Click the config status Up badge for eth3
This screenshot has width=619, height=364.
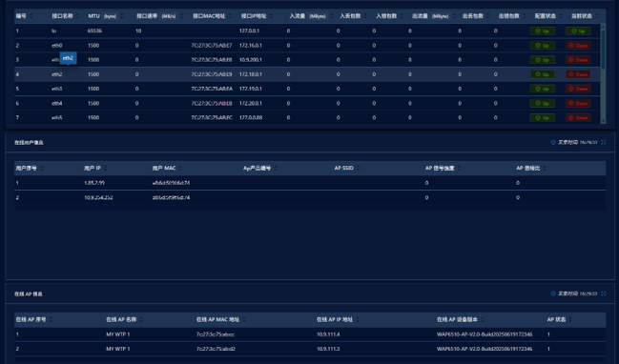[543, 89]
